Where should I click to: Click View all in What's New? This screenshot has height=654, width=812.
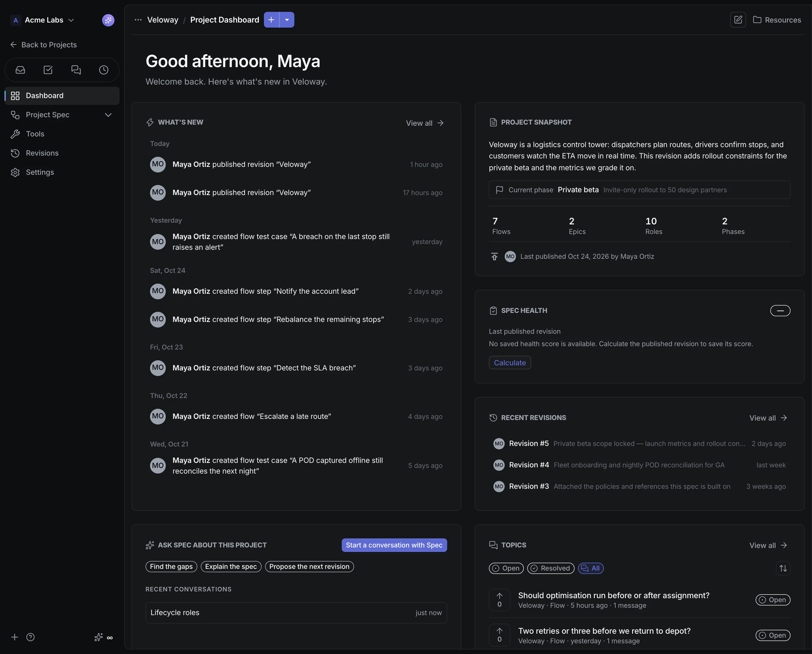coord(425,123)
